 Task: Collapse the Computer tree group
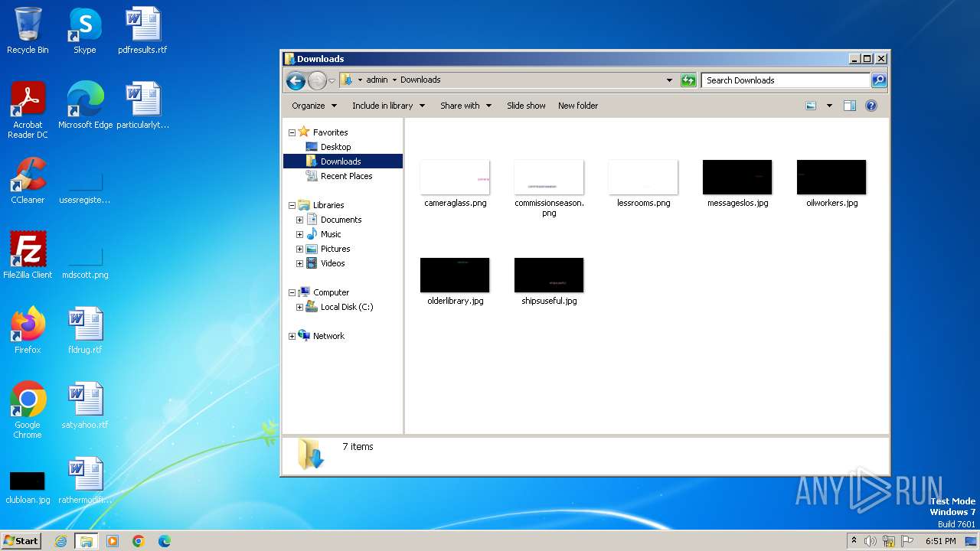point(292,292)
